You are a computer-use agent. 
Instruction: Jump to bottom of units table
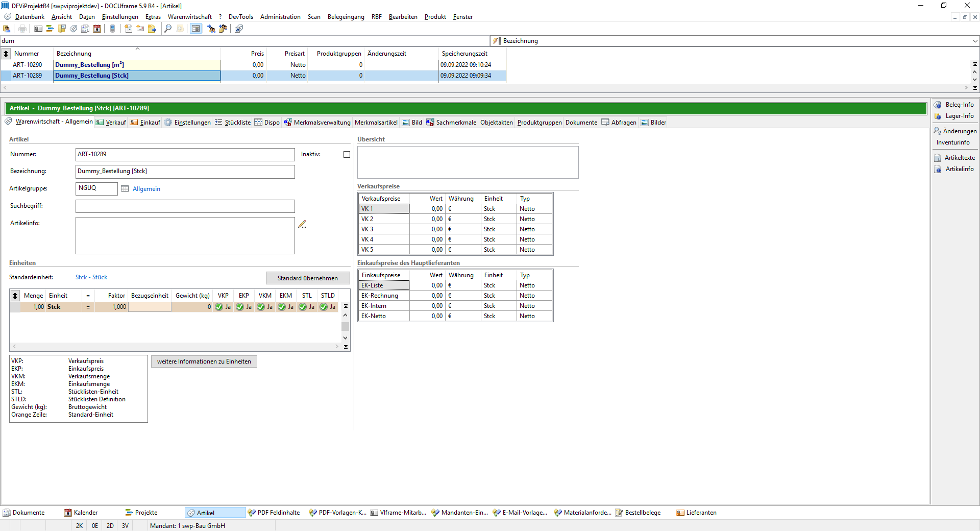click(x=346, y=347)
